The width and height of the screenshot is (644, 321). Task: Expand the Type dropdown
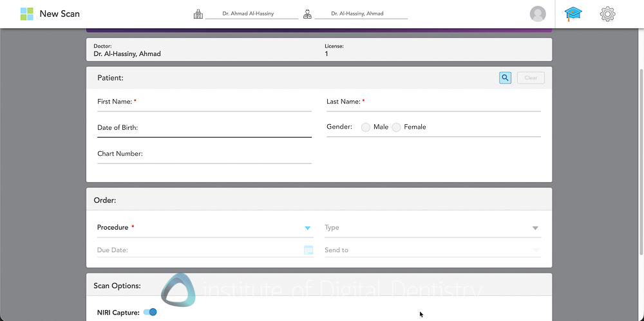pyautogui.click(x=535, y=228)
